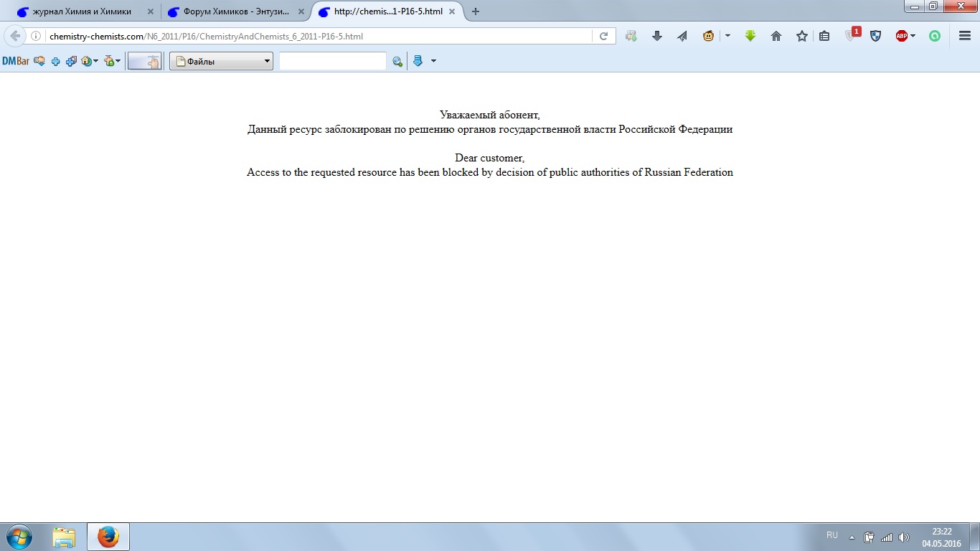This screenshot has height=551, width=980.
Task: Click the green download arrow icon
Action: point(750,36)
